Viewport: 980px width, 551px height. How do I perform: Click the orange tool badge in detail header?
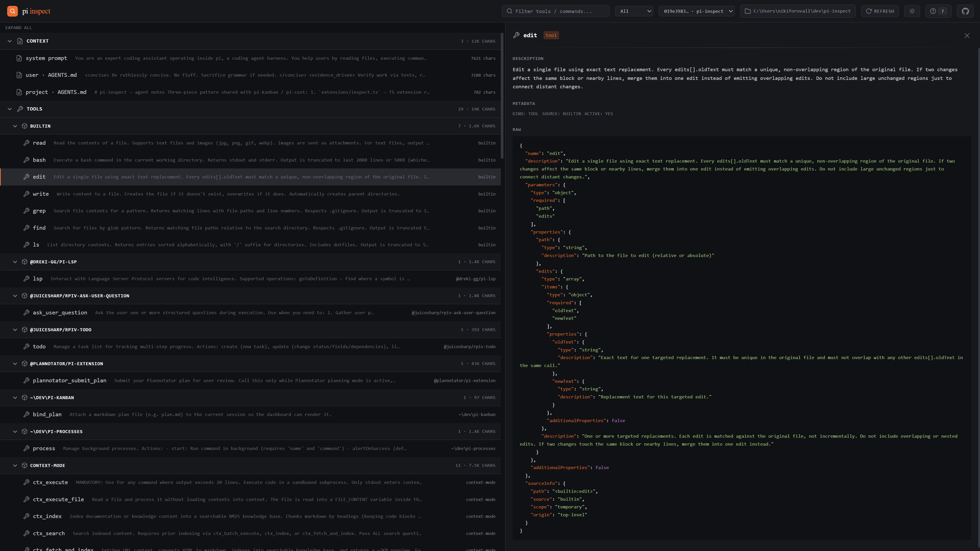pyautogui.click(x=551, y=35)
